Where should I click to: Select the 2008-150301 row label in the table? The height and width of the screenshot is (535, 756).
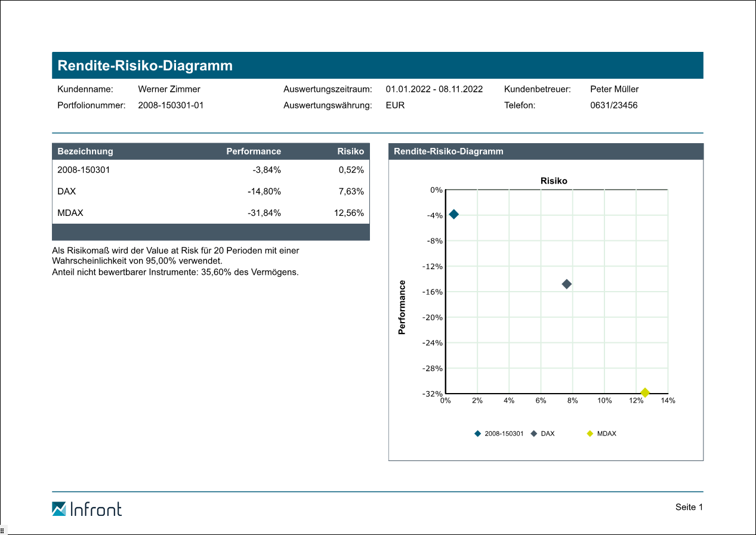(84, 169)
